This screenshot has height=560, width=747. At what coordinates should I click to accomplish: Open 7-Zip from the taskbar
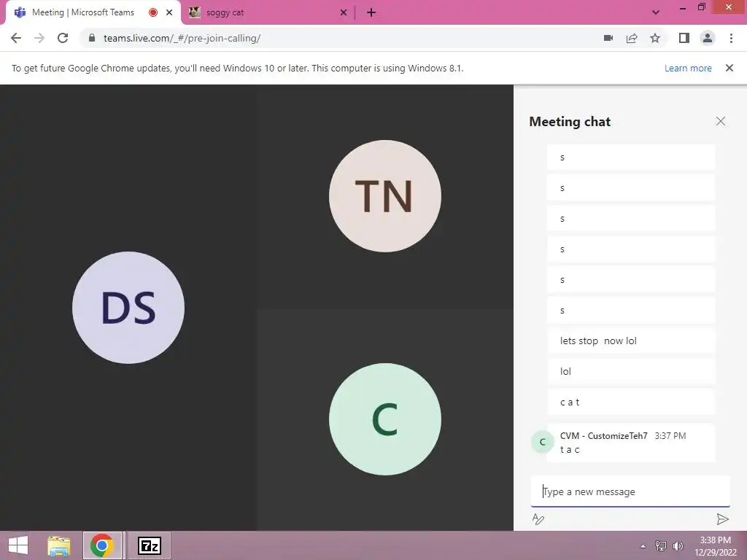[149, 545]
